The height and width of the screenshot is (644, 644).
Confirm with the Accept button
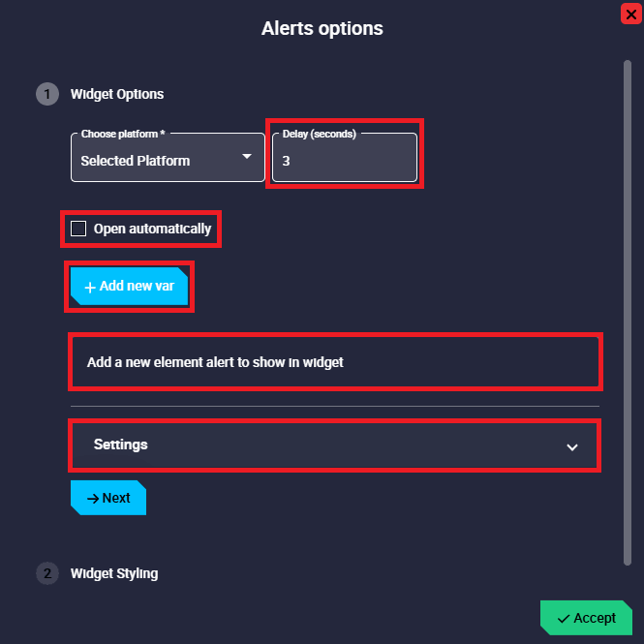(x=587, y=618)
